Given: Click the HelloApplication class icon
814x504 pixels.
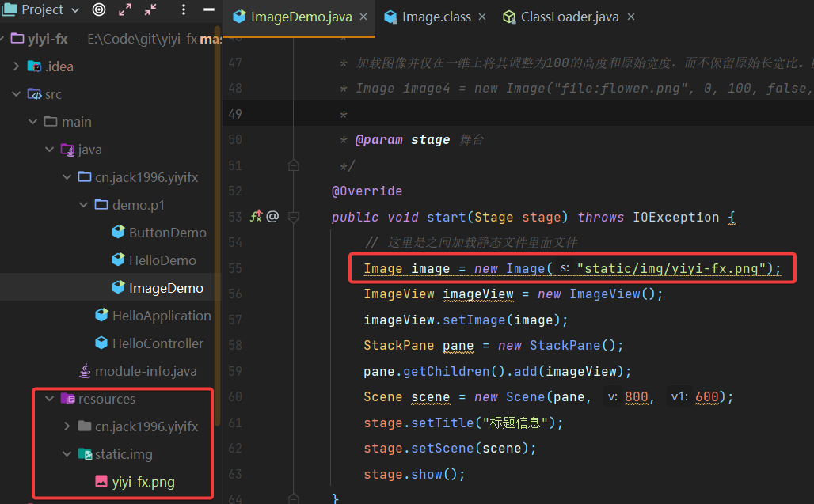Looking at the screenshot, I should click(101, 315).
